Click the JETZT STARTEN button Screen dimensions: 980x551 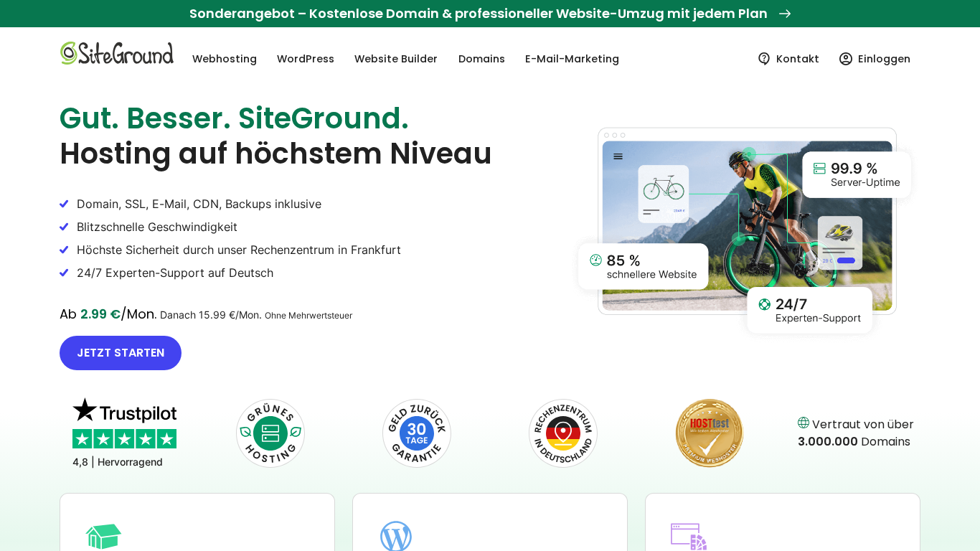[120, 352]
